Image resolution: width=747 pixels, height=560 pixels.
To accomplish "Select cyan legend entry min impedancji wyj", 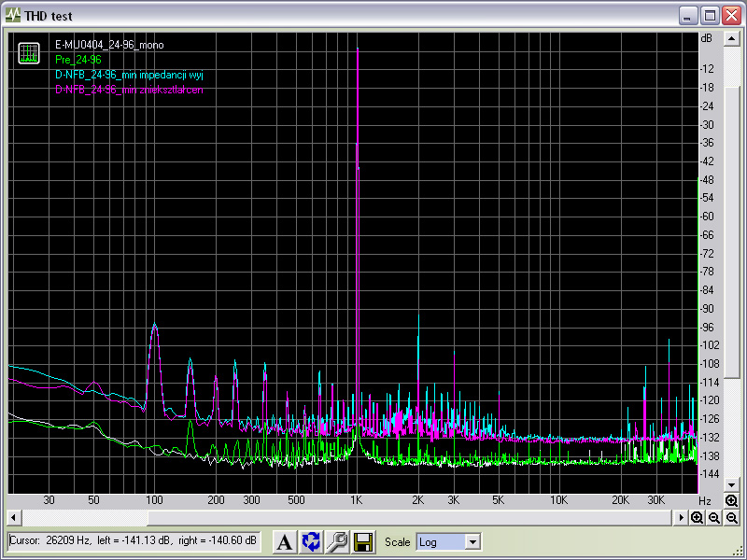I will tap(129, 75).
